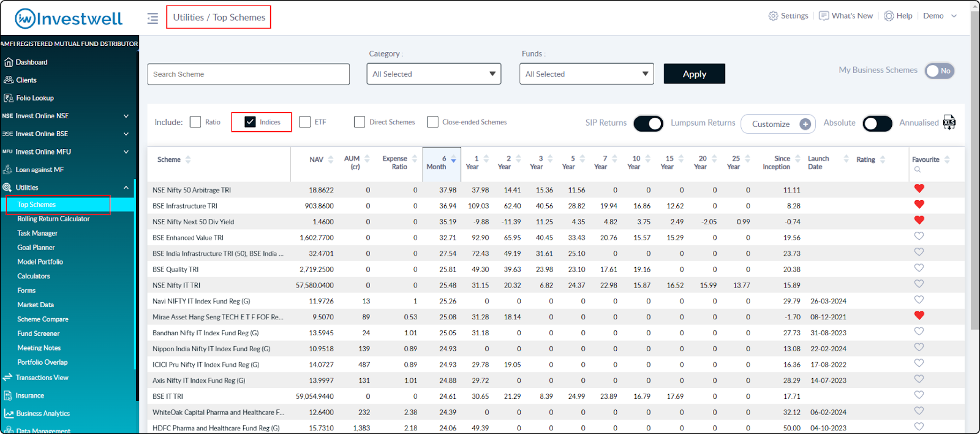Open Fund Screener menu item
The height and width of the screenshot is (434, 980).
pyautogui.click(x=39, y=333)
